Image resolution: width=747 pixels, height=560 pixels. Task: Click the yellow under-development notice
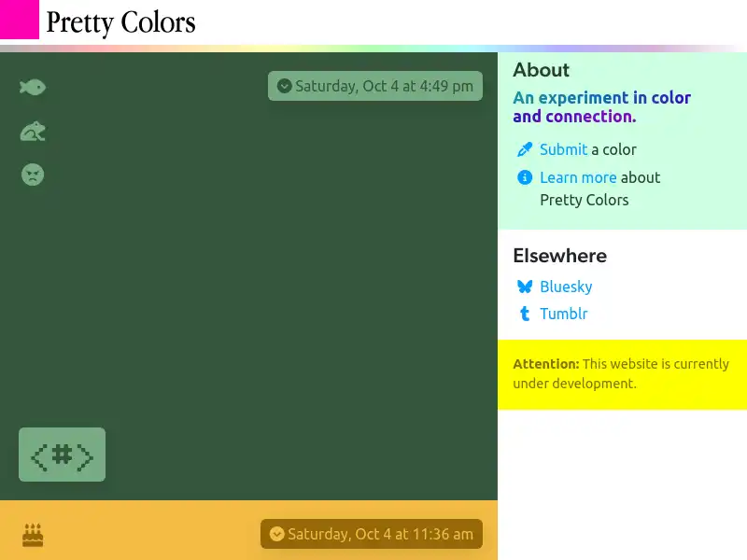click(622, 373)
